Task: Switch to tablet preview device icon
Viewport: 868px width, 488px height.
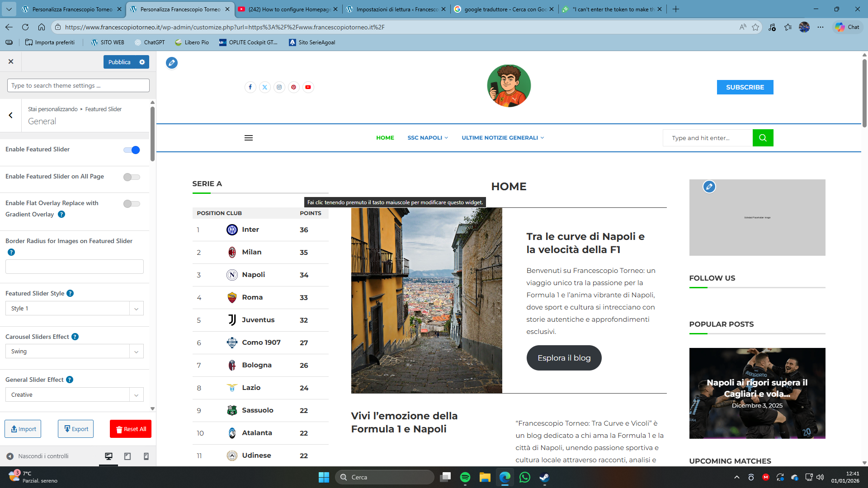Action: click(127, 456)
